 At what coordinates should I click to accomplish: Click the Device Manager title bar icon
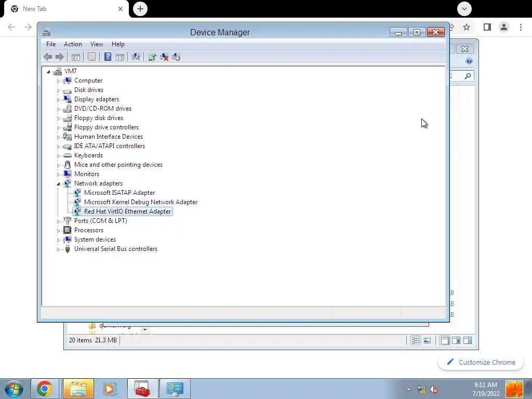pos(46,32)
